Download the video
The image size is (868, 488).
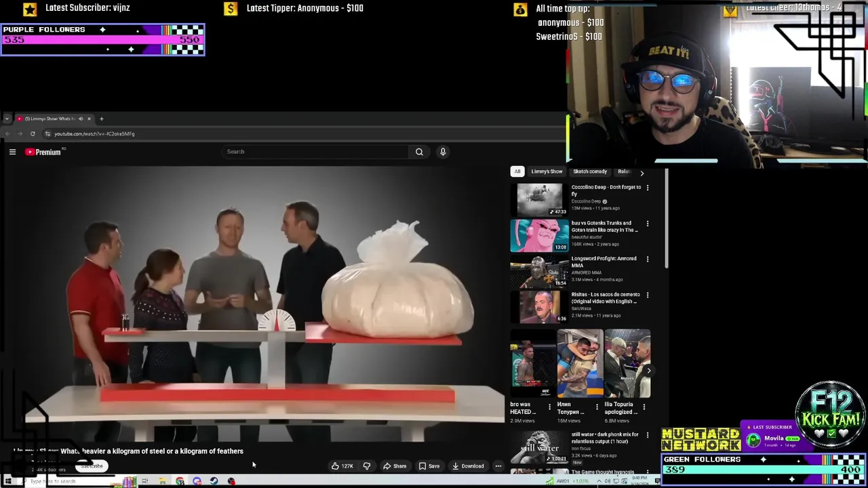click(x=468, y=466)
